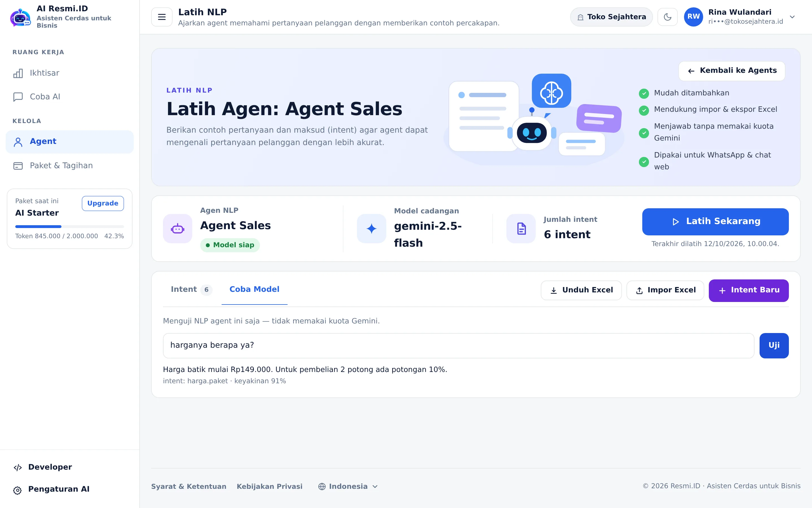Expand the Rina Wulandari account chevron
This screenshot has height=508, width=812.
pos(792,17)
